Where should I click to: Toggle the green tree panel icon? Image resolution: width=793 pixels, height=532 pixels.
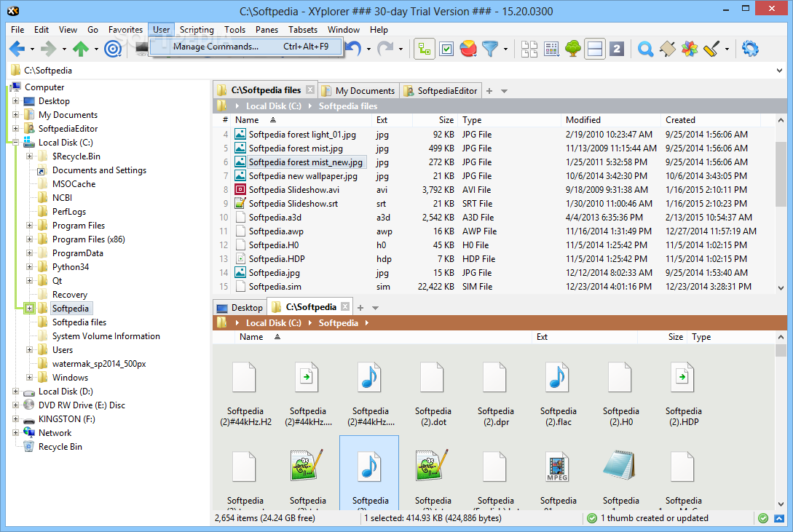pyautogui.click(x=573, y=49)
